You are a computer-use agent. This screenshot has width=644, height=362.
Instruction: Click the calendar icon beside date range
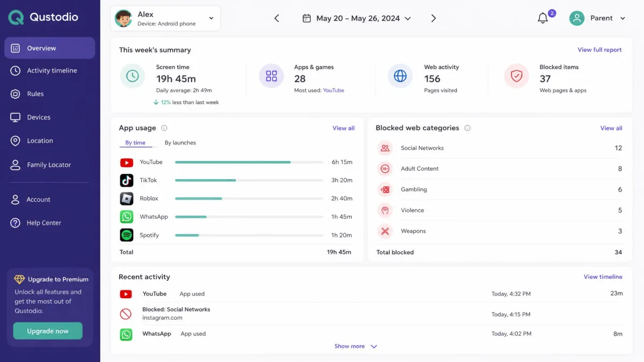(306, 18)
